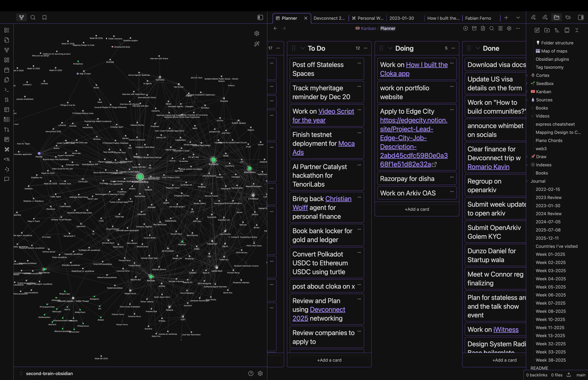This screenshot has height=380, width=588.
Task: Open the backlinks pane icon in right sidebar
Action: click(x=533, y=17)
